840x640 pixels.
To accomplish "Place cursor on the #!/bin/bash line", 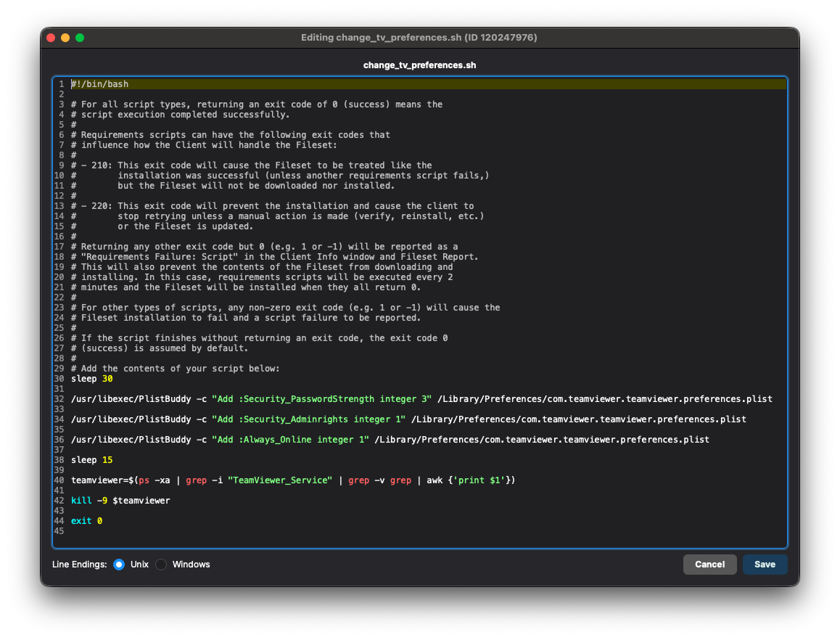I will (x=100, y=84).
